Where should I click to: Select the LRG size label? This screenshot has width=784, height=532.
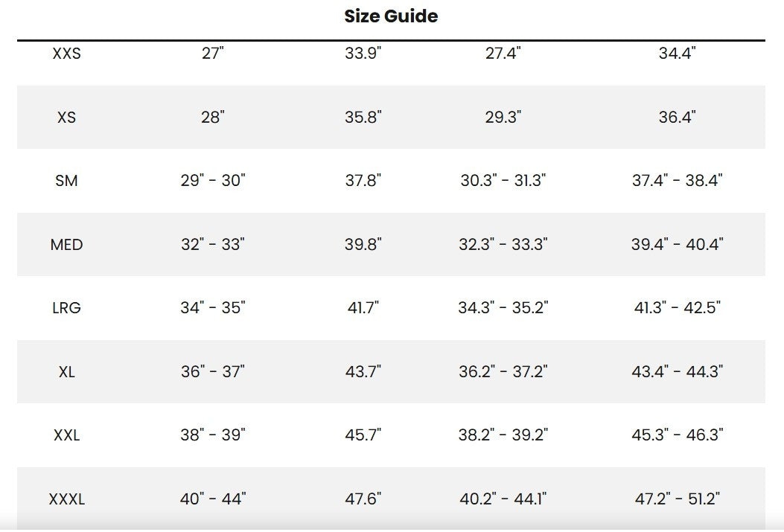[66, 308]
